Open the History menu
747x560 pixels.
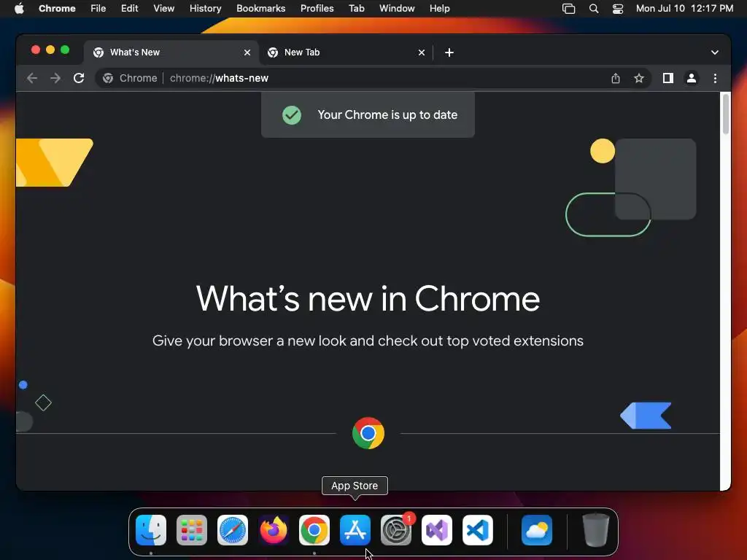205,9
